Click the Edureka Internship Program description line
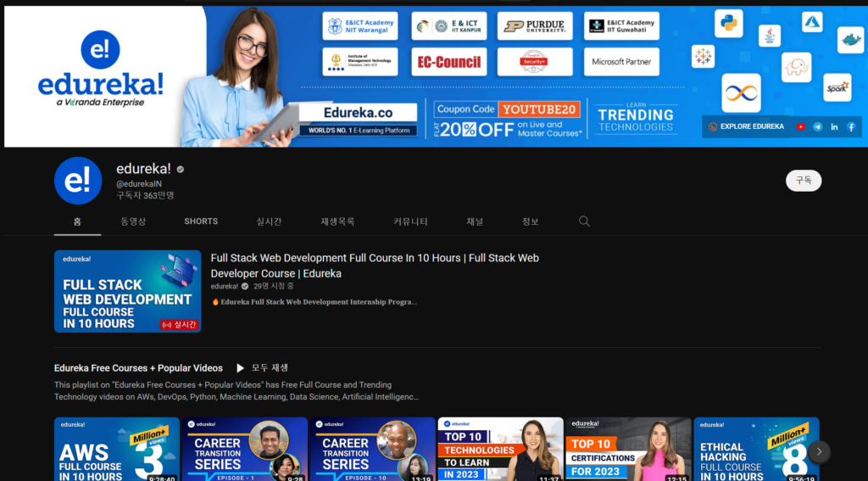 coord(314,302)
